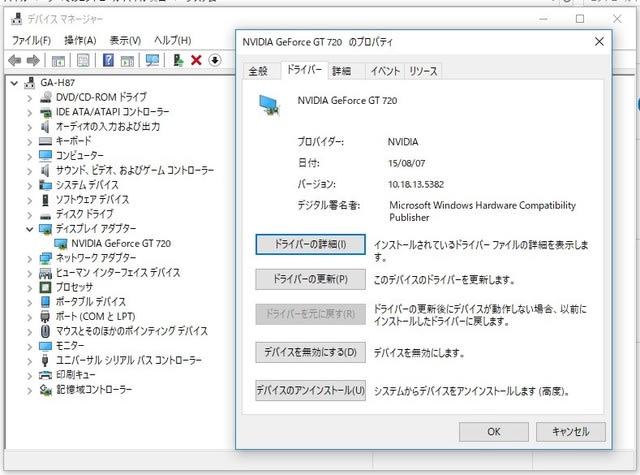Select the キーボード device icon
Screen dimensions: 640x475
point(45,141)
